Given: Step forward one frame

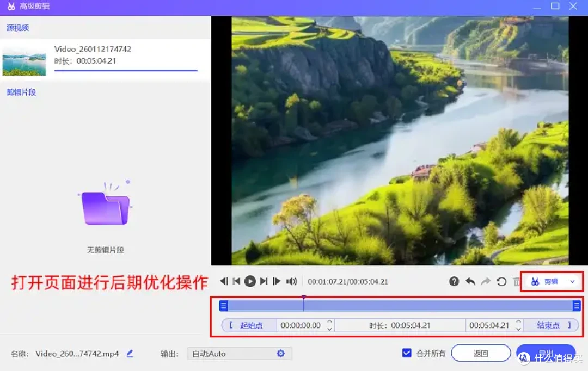Looking at the screenshot, I should pyautogui.click(x=277, y=281).
